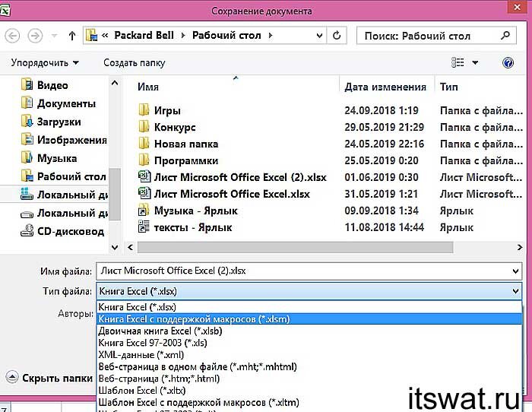
Task: Open the view options dropdown arrow
Action: point(475,62)
